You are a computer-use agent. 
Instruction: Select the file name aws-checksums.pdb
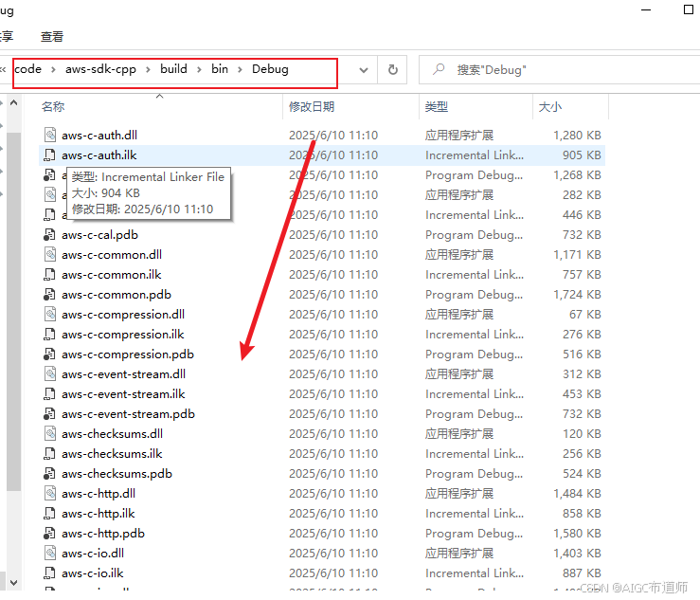point(117,474)
